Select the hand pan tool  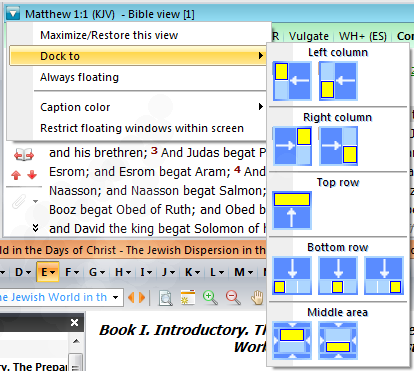pyautogui.click(x=257, y=298)
